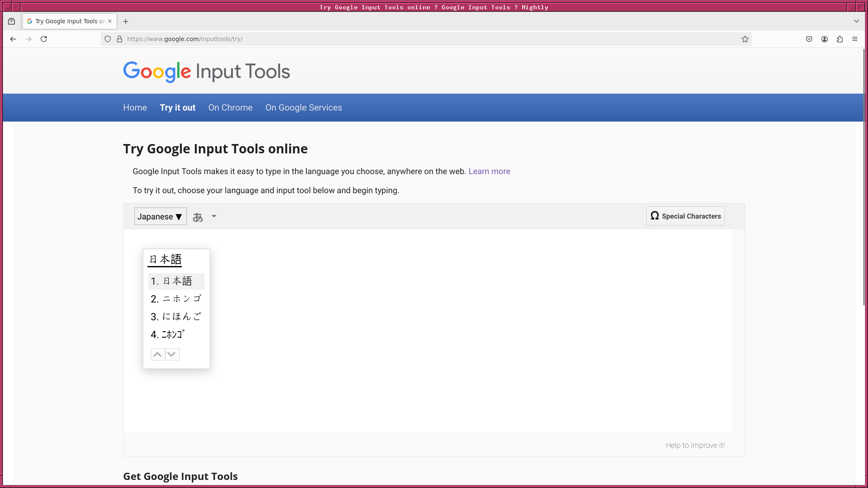The image size is (868, 488).
Task: Expand the input tool options arrow
Action: click(x=214, y=216)
